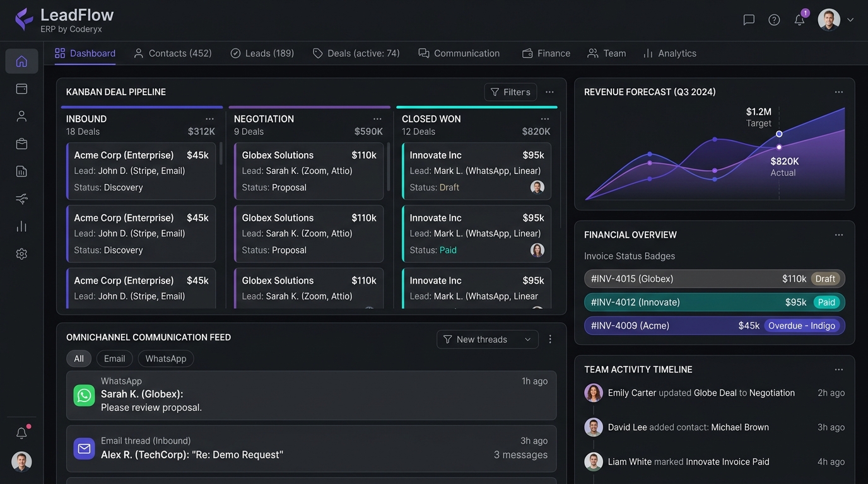Open Revenue Forecast more options menu

(839, 92)
